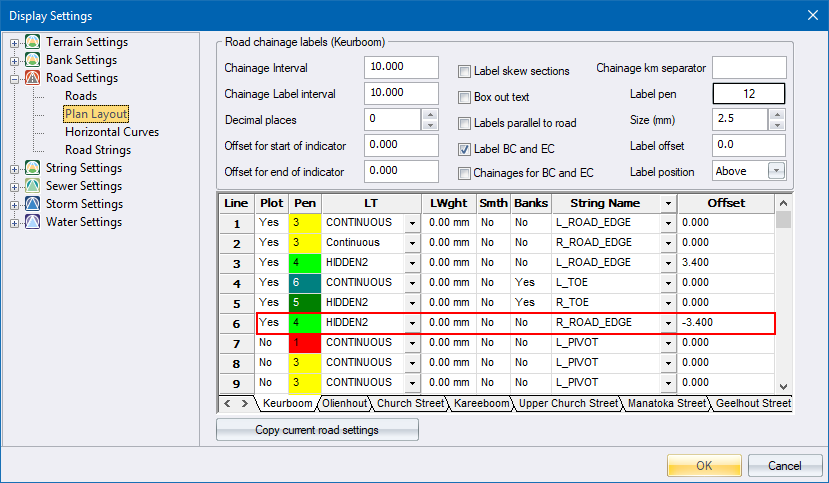The image size is (829, 483).
Task: Expand the Terrain Settings tree node
Action: pos(14,43)
